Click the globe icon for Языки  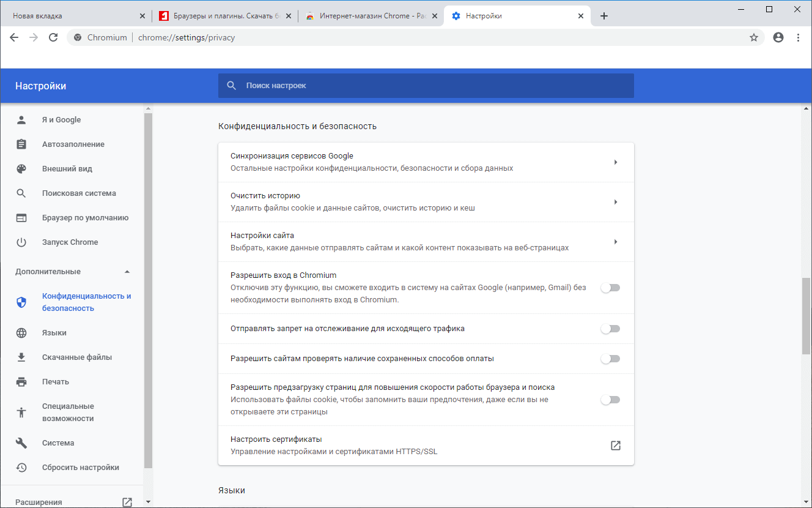pos(21,333)
